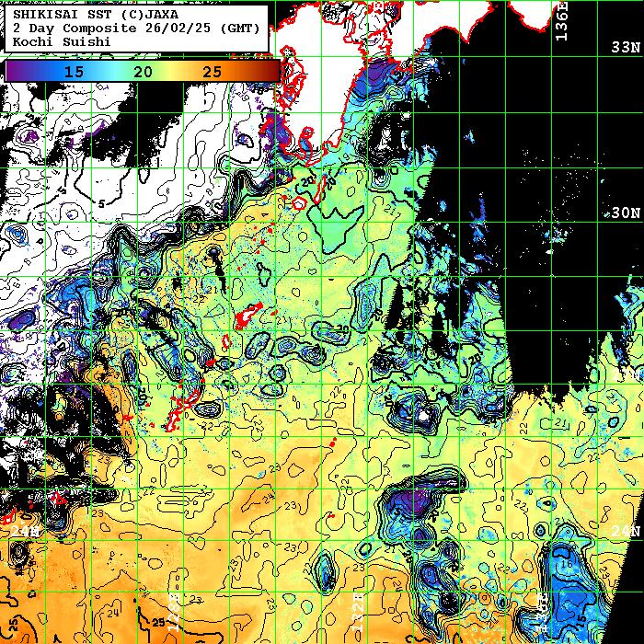Click the "136E" longitude label at the top
Viewport: 644px width, 644px height.
tap(562, 22)
